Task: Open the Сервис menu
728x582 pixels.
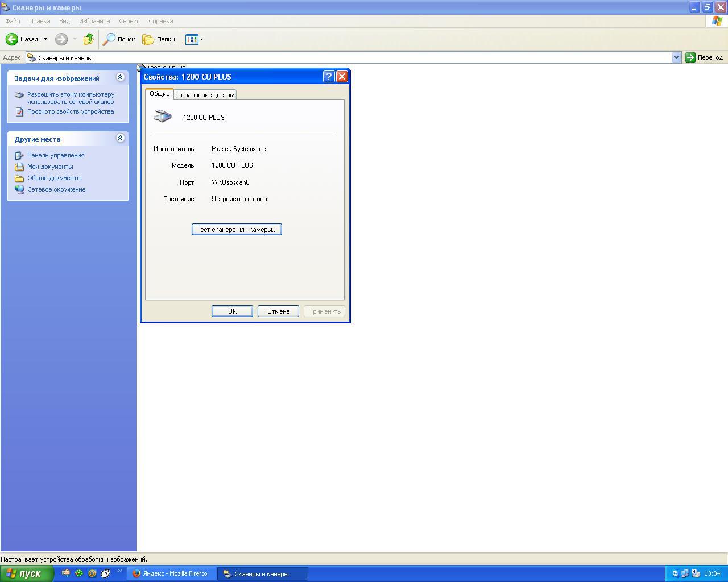Action: tap(129, 21)
